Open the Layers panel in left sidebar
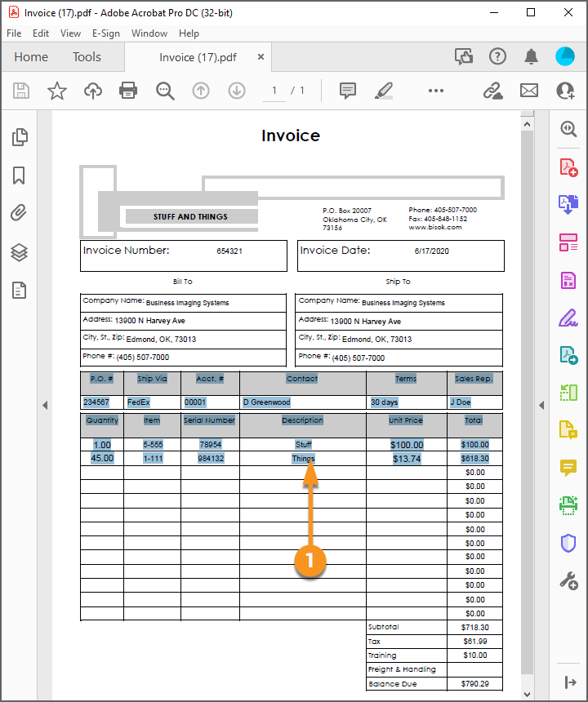Image resolution: width=588 pixels, height=702 pixels. click(x=20, y=252)
